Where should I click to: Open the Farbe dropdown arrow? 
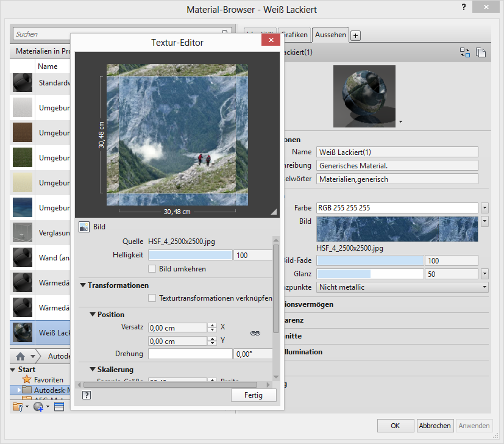pyautogui.click(x=484, y=208)
